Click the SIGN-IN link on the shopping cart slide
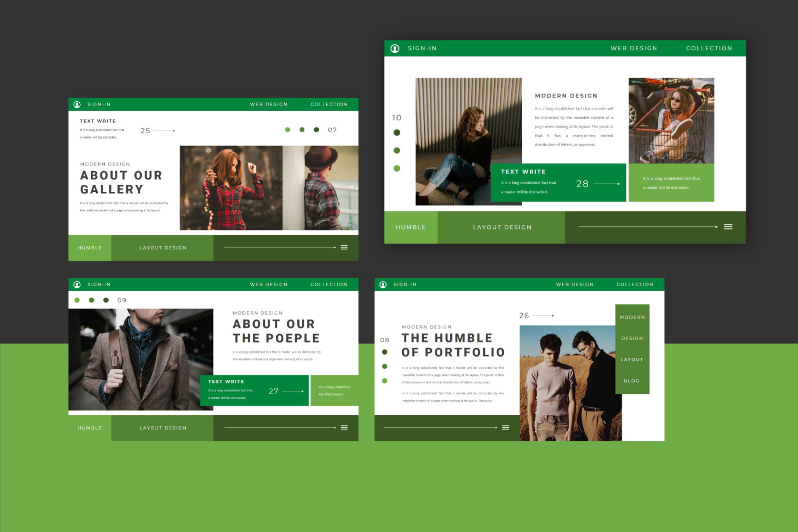Screen dimensions: 798x532 pos(422,48)
